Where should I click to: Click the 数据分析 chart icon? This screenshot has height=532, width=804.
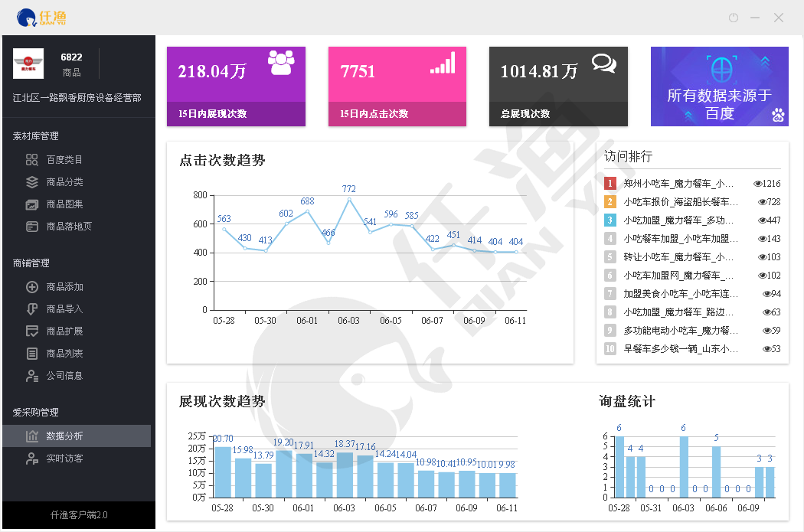coord(32,436)
